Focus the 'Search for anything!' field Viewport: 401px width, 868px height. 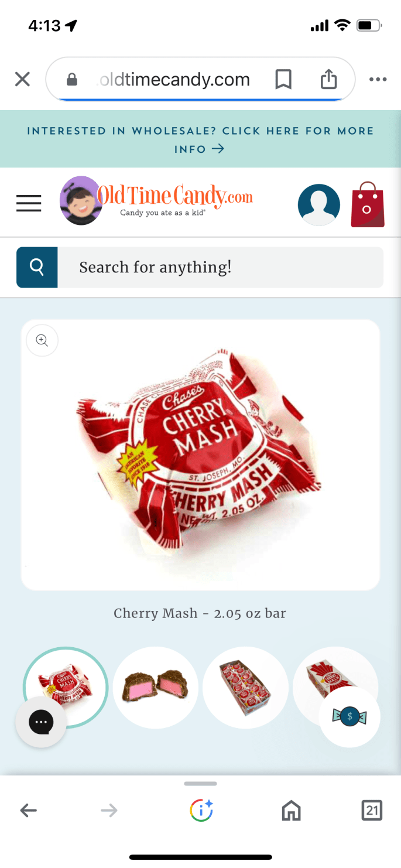coord(221,268)
